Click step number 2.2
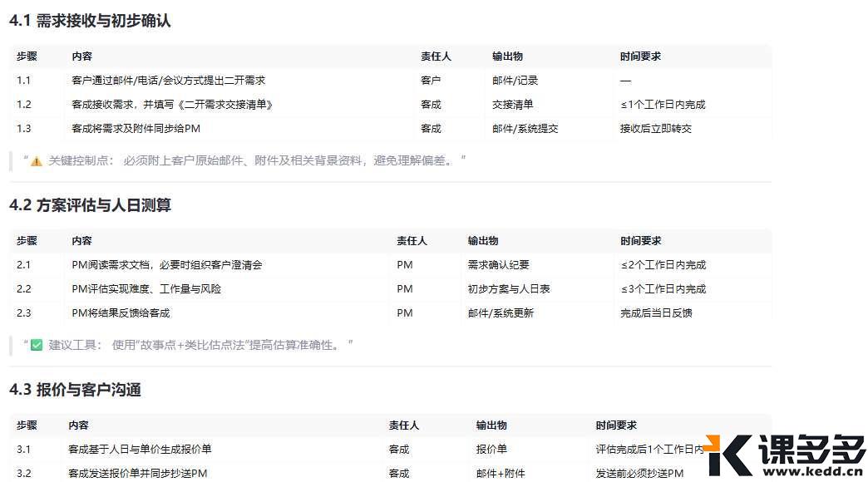Image resolution: width=868 pixels, height=482 pixels. (x=24, y=289)
